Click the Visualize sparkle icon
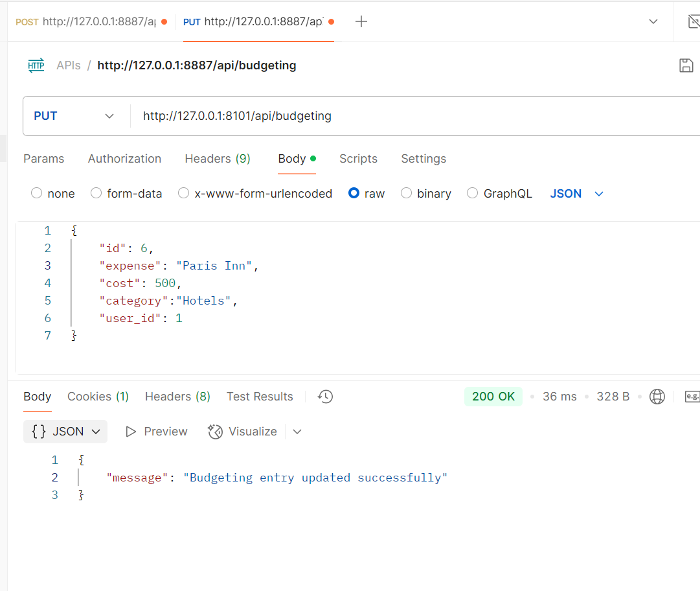The width and height of the screenshot is (700, 591). (x=215, y=432)
